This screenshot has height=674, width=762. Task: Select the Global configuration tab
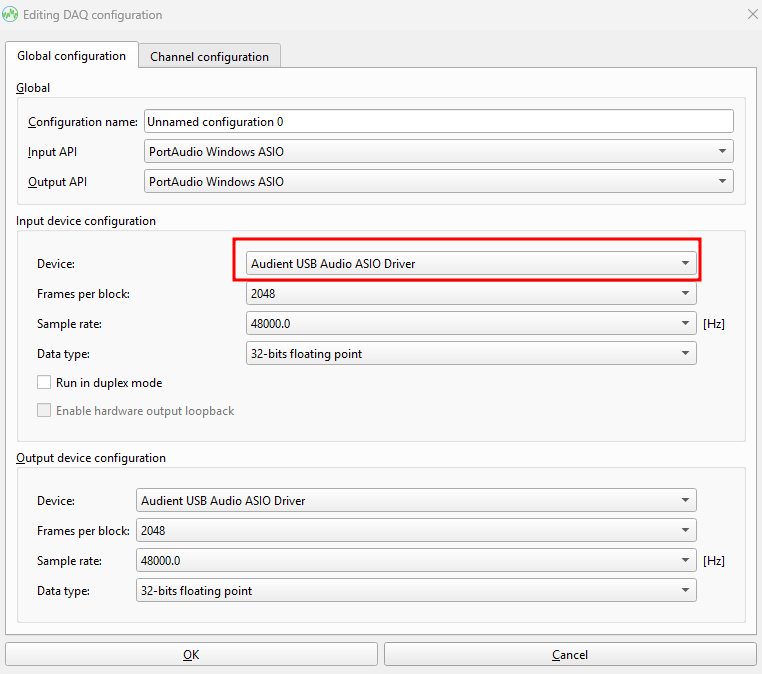coord(72,56)
